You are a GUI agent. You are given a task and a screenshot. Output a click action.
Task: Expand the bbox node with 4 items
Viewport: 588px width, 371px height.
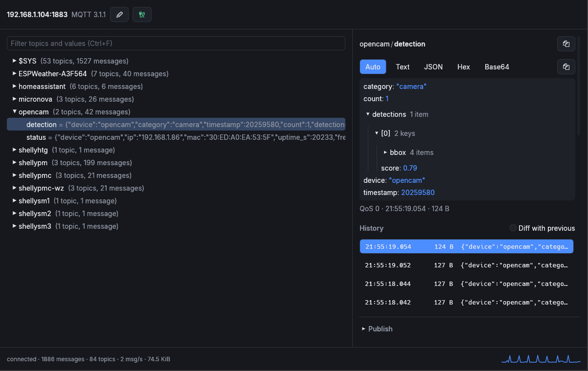pyautogui.click(x=385, y=153)
